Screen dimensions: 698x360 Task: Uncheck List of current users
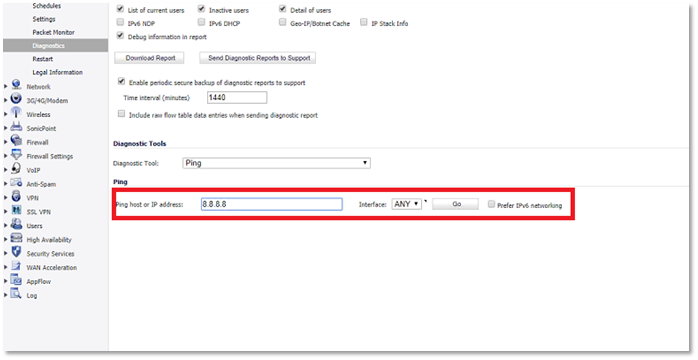[x=120, y=9]
